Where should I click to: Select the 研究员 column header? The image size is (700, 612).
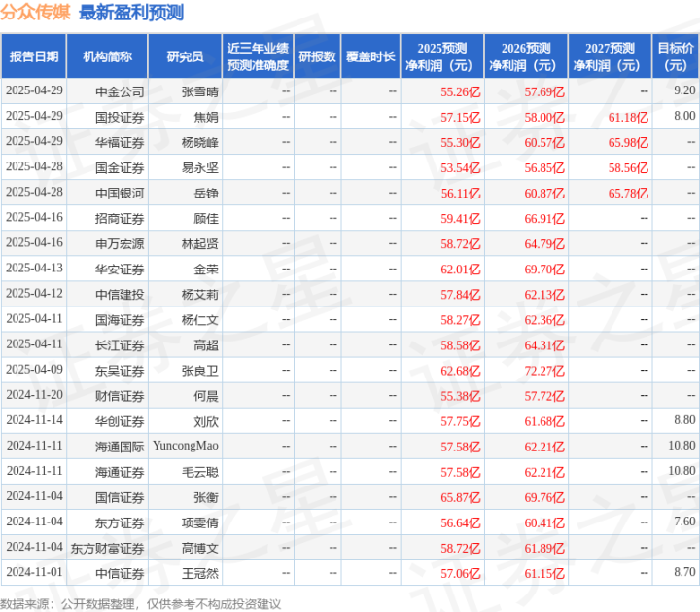(185, 56)
